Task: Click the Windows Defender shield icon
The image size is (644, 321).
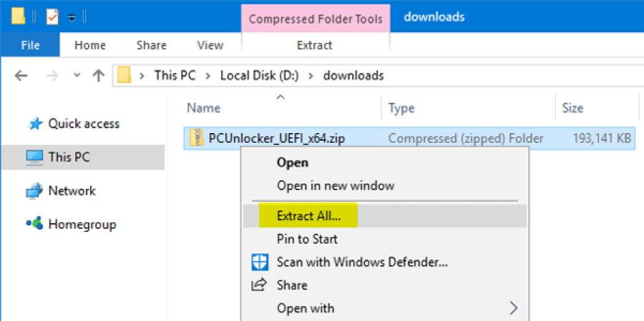Action: point(260,262)
